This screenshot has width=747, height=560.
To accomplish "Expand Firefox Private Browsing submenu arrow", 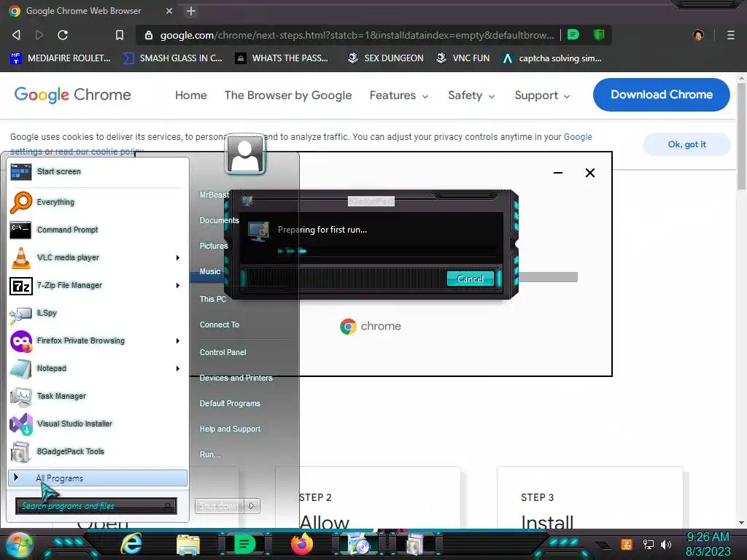I will pyautogui.click(x=178, y=341).
